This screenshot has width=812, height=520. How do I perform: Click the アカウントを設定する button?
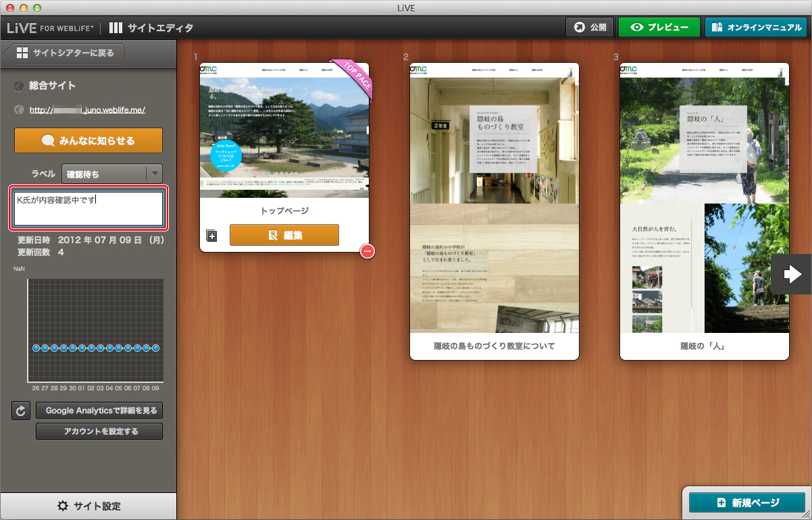point(99,431)
